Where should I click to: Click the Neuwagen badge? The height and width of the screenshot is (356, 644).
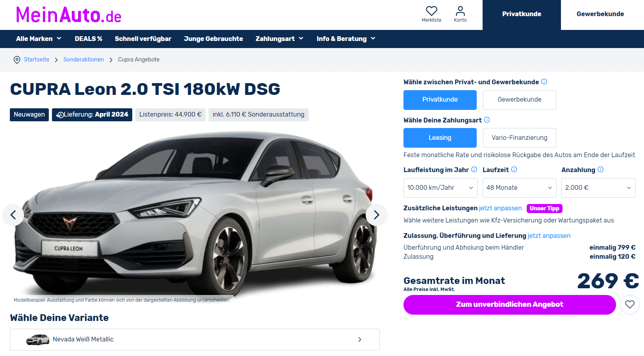(x=29, y=115)
